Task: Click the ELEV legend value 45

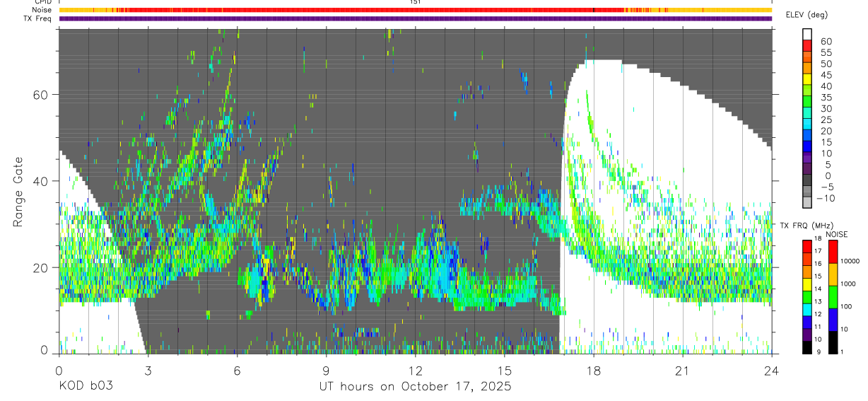Action: (x=825, y=75)
